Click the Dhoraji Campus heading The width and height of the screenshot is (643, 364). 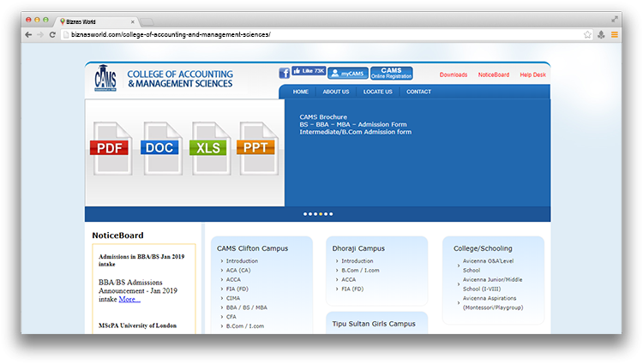click(358, 248)
